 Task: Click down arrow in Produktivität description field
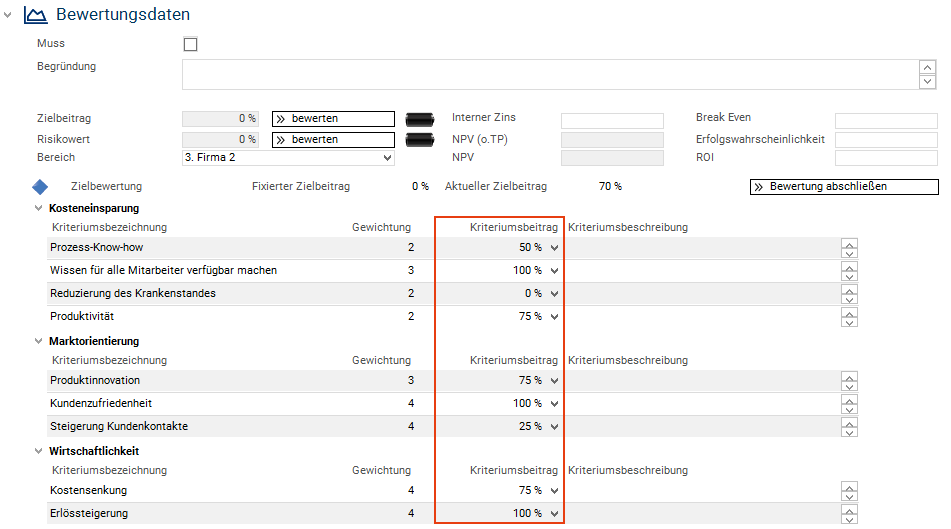(850, 322)
